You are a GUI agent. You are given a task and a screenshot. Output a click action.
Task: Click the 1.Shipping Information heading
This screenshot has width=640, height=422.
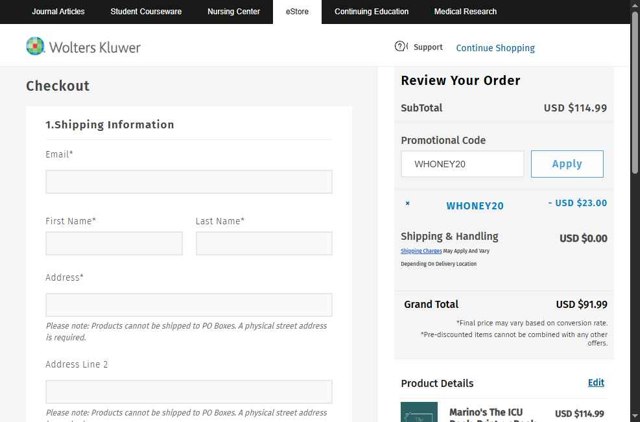pyautogui.click(x=110, y=124)
